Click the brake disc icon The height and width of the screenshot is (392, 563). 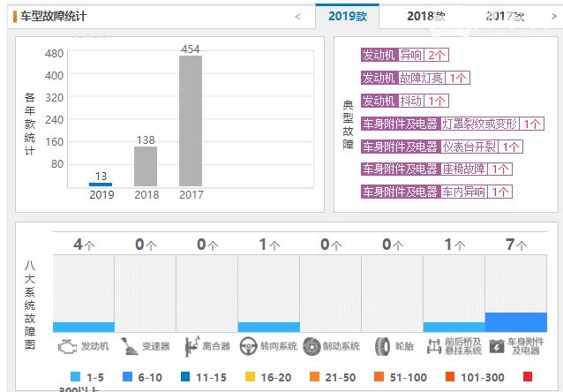312,347
